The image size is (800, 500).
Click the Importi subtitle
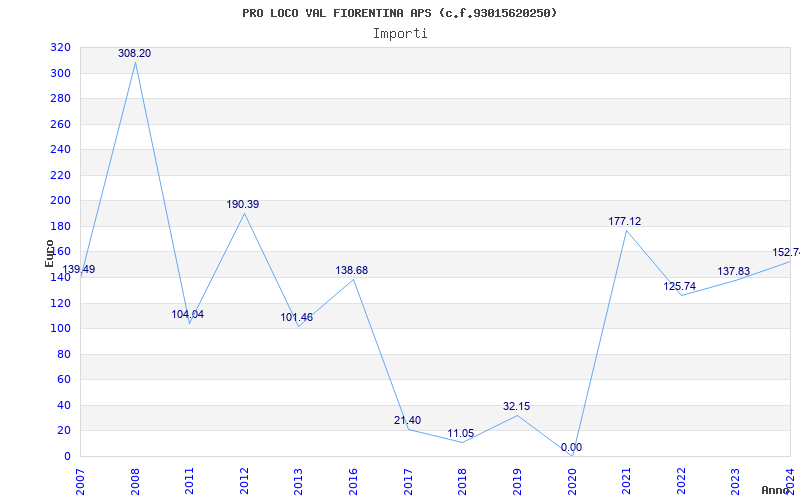[400, 34]
